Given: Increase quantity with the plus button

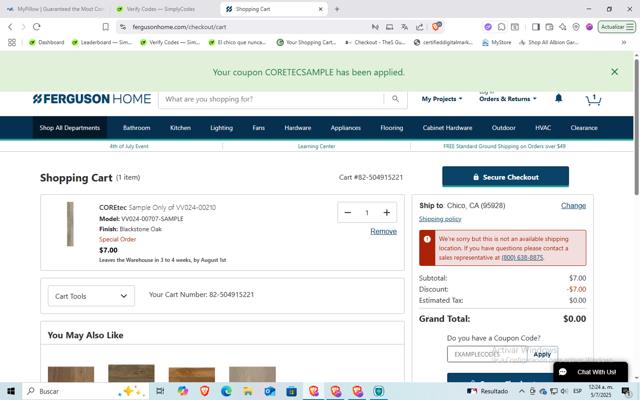Looking at the screenshot, I should click(387, 212).
